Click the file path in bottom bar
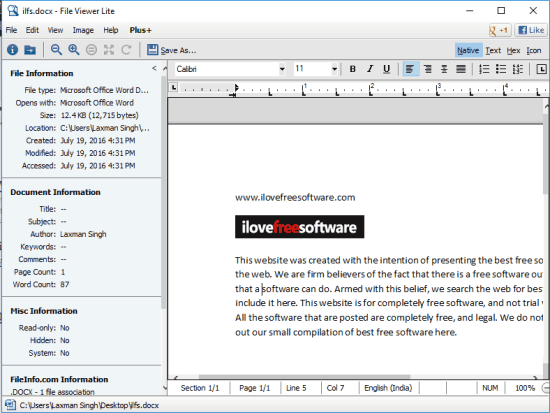The height and width of the screenshot is (413, 550). coord(89,405)
